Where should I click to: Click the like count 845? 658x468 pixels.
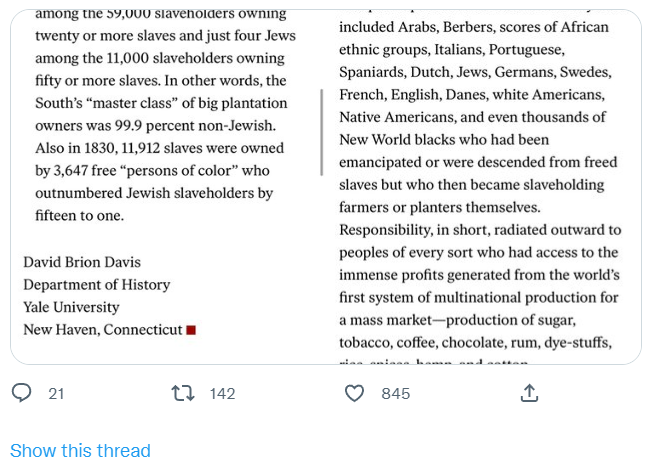pyautogui.click(x=396, y=394)
